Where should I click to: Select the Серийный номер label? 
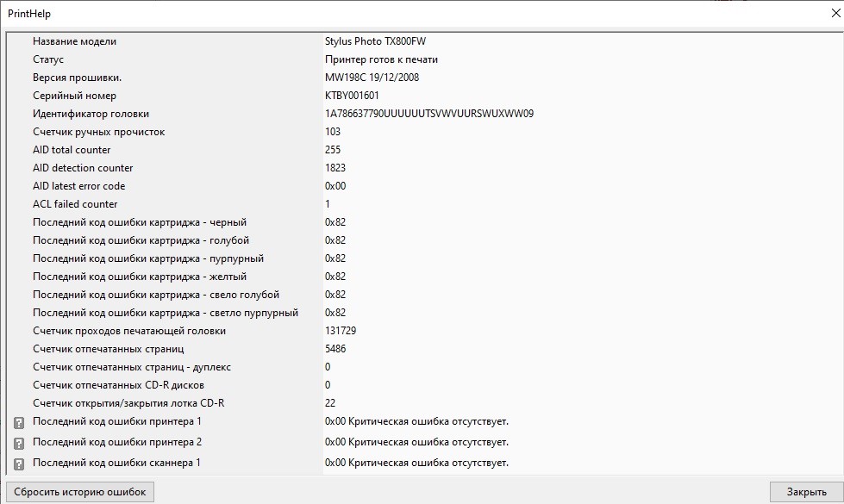pos(74,96)
